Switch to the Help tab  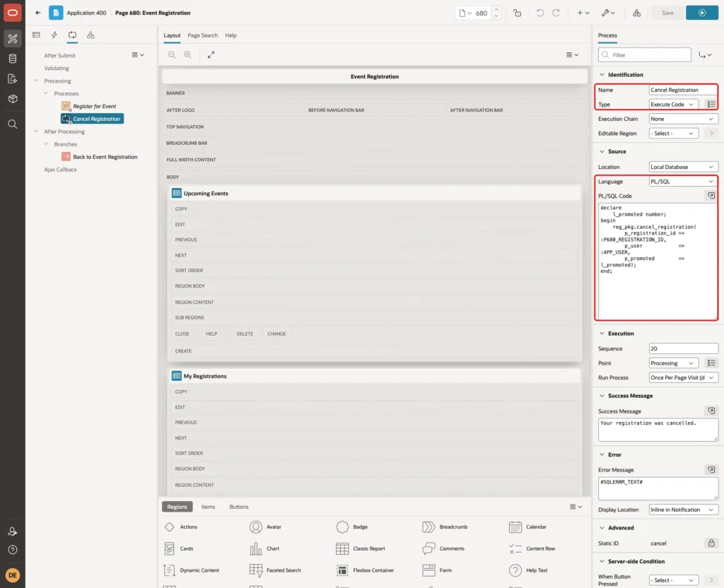click(230, 35)
